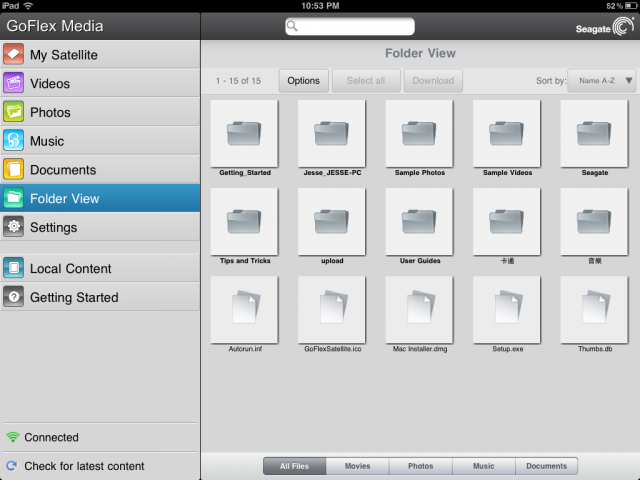The height and width of the screenshot is (480, 640).
Task: Select the Videos clapperboard icon
Action: point(13,83)
